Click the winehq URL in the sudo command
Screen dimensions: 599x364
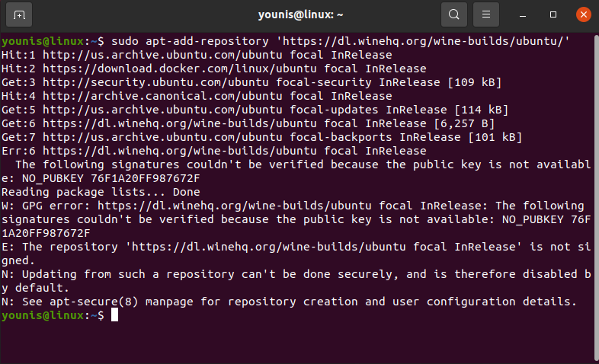point(423,41)
